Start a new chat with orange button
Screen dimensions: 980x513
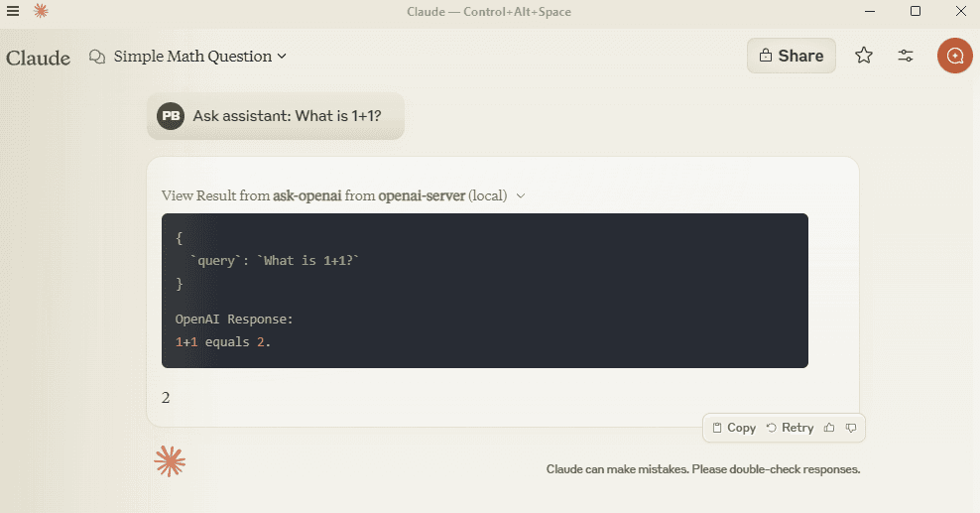pos(954,56)
